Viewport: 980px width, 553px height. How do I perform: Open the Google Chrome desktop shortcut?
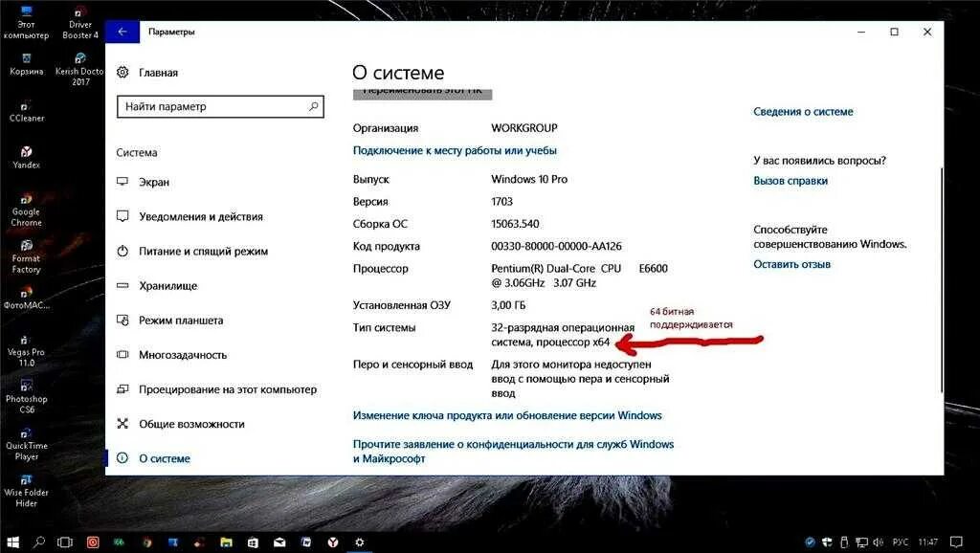tap(26, 210)
